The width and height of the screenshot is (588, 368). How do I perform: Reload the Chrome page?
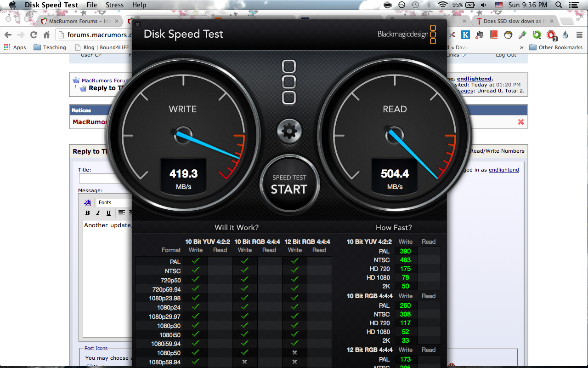click(34, 35)
